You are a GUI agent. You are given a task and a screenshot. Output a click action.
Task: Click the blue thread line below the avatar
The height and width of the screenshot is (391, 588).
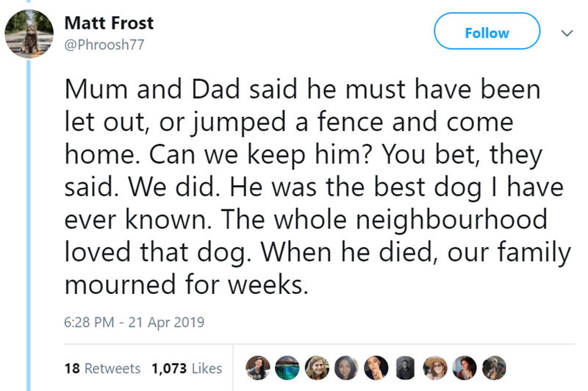pos(29,220)
